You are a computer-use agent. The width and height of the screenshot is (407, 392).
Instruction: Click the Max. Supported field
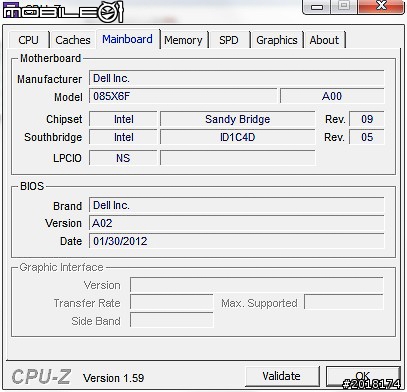pos(344,303)
